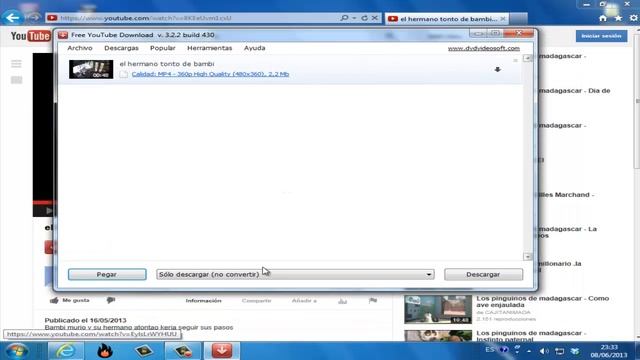Click download list scrollbar down arrow
Screen dimensions: 640x360
[527, 256]
